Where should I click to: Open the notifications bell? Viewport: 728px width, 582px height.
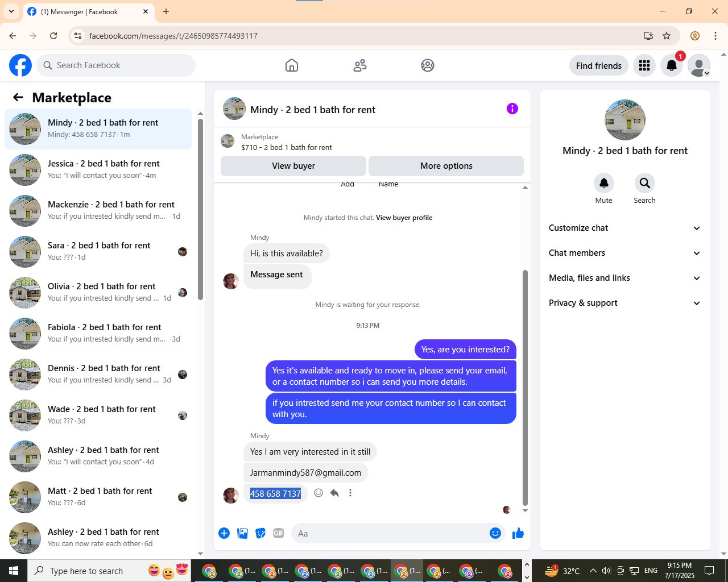click(672, 65)
